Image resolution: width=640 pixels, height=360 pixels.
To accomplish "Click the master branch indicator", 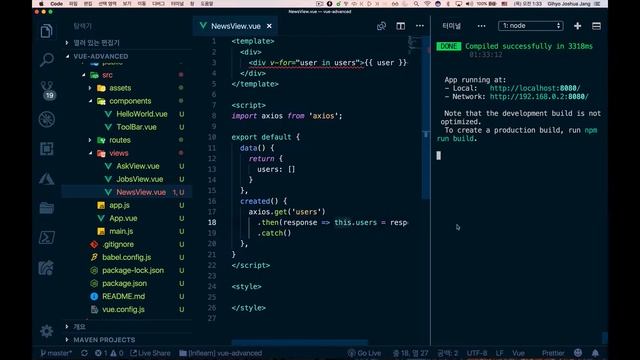I will coord(56,353).
